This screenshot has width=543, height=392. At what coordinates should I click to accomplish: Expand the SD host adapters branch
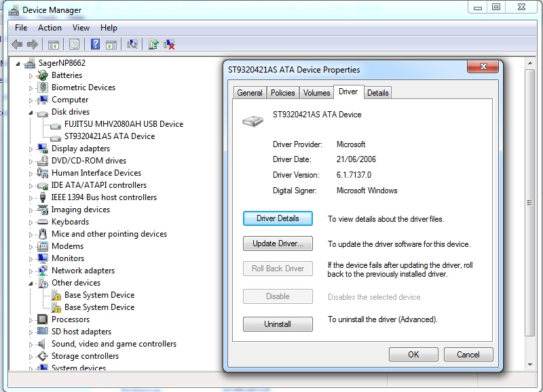[x=31, y=332]
